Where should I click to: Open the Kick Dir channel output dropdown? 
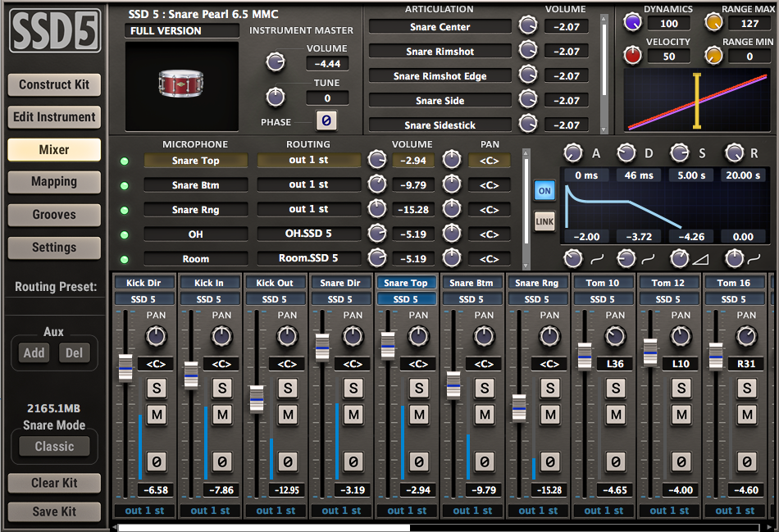pos(144,510)
